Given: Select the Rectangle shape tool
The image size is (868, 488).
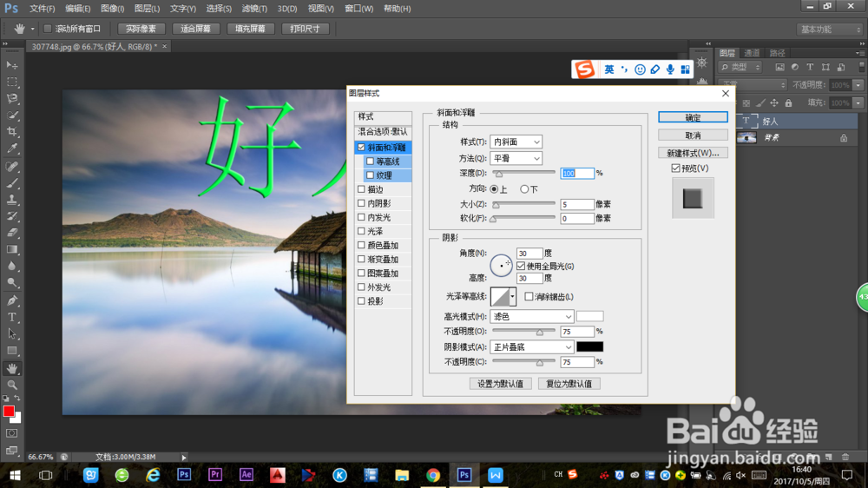Looking at the screenshot, I should 11,351.
